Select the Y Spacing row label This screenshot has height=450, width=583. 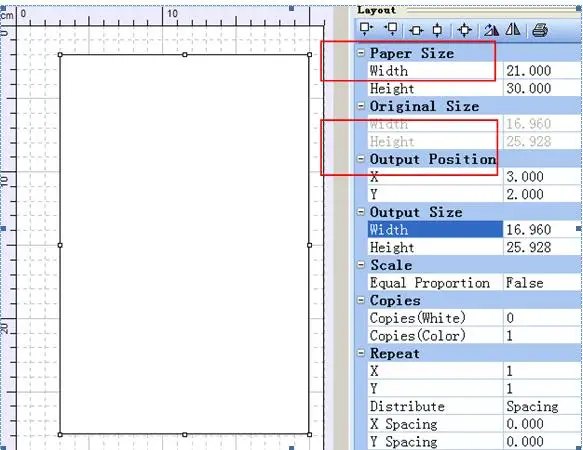tap(435, 442)
